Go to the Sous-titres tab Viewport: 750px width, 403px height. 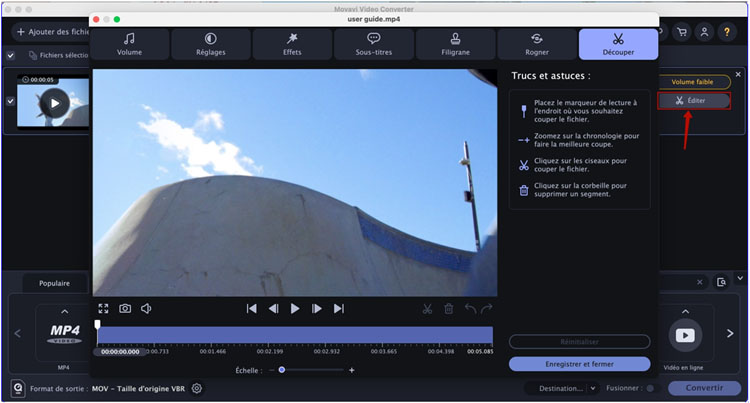click(x=374, y=44)
